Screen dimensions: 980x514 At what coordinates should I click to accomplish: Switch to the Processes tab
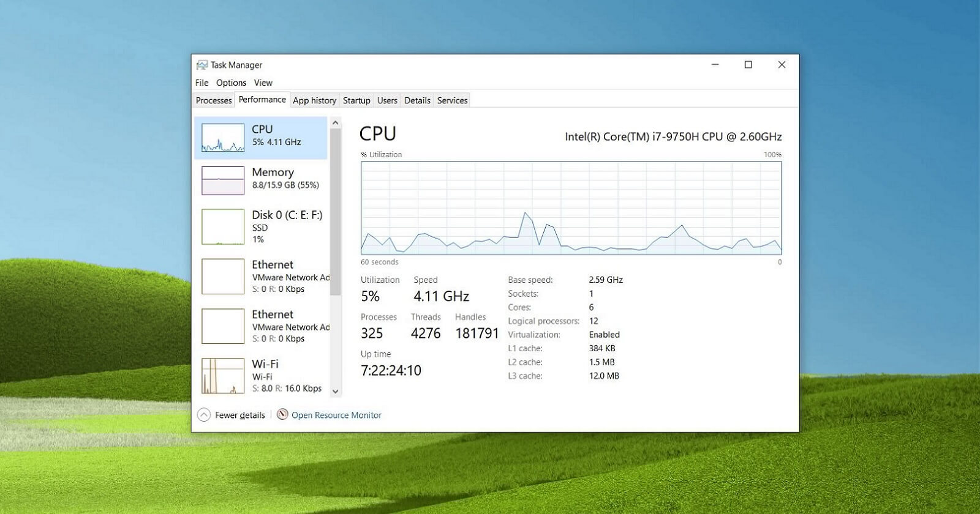point(214,100)
